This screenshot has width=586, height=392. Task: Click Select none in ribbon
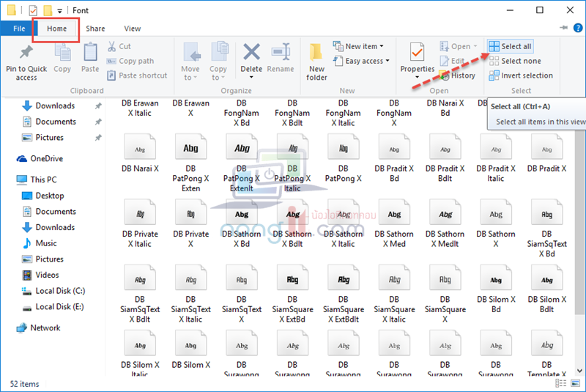[515, 61]
